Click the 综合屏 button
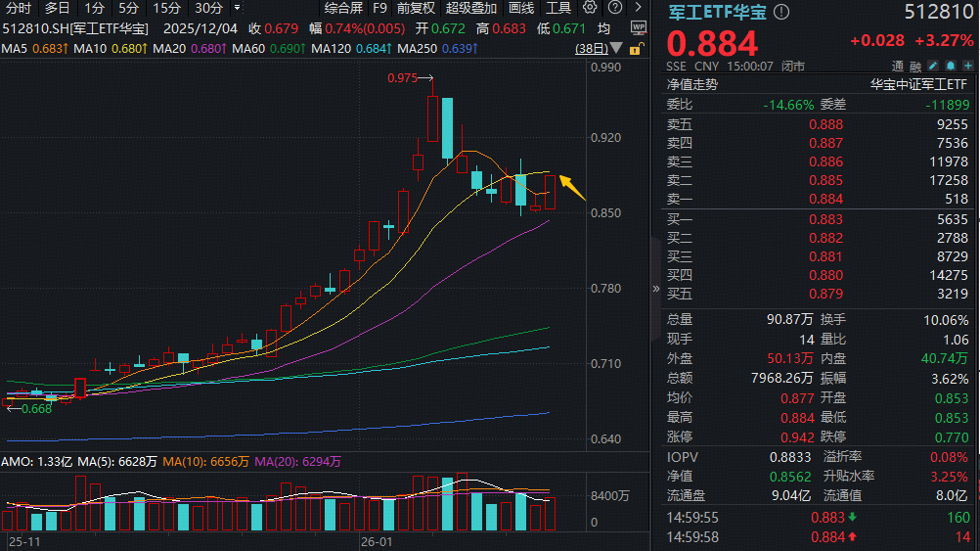The height and width of the screenshot is (551, 980). [343, 8]
